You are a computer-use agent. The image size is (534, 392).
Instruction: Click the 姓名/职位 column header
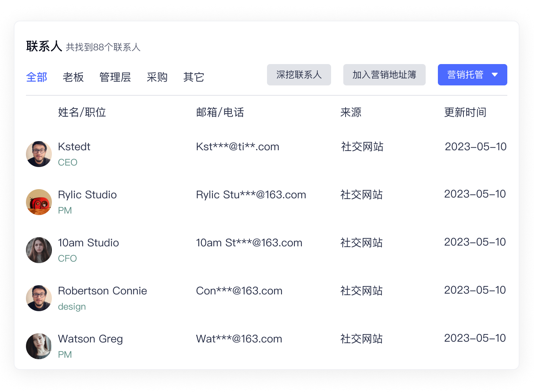pos(82,112)
